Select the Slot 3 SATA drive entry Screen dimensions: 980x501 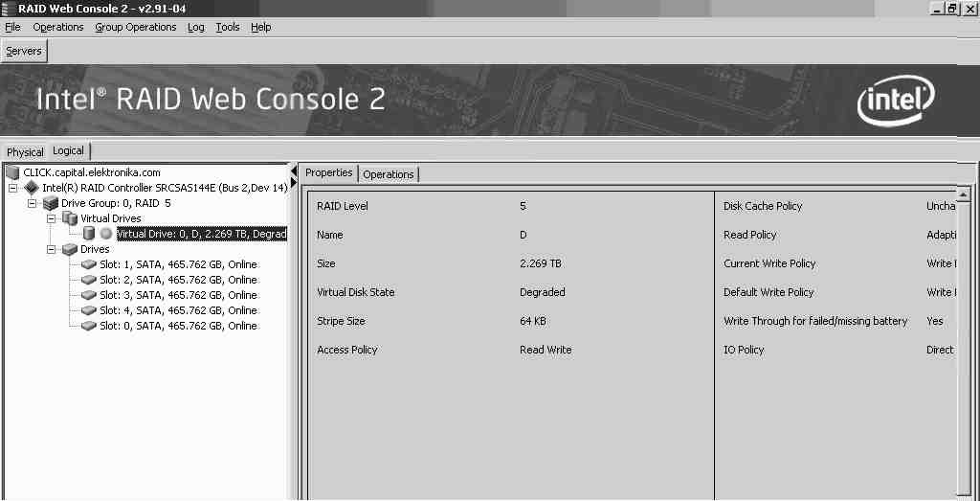coord(178,295)
